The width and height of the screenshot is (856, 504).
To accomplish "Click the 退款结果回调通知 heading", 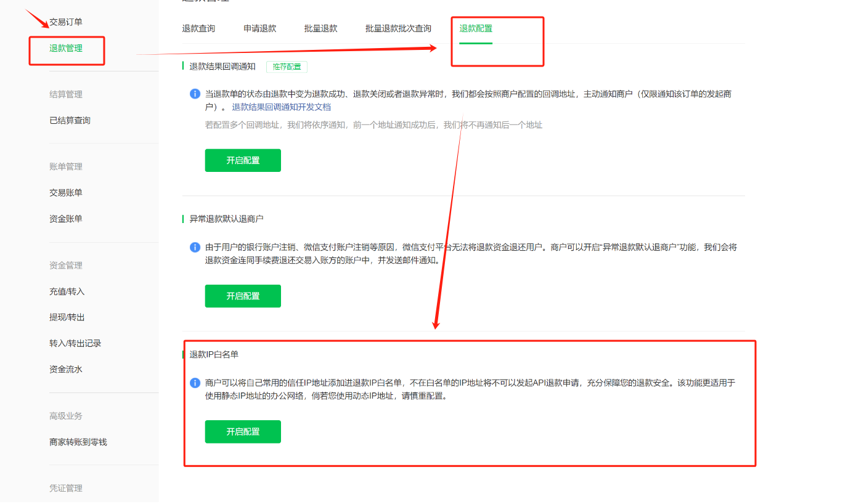I will click(222, 67).
